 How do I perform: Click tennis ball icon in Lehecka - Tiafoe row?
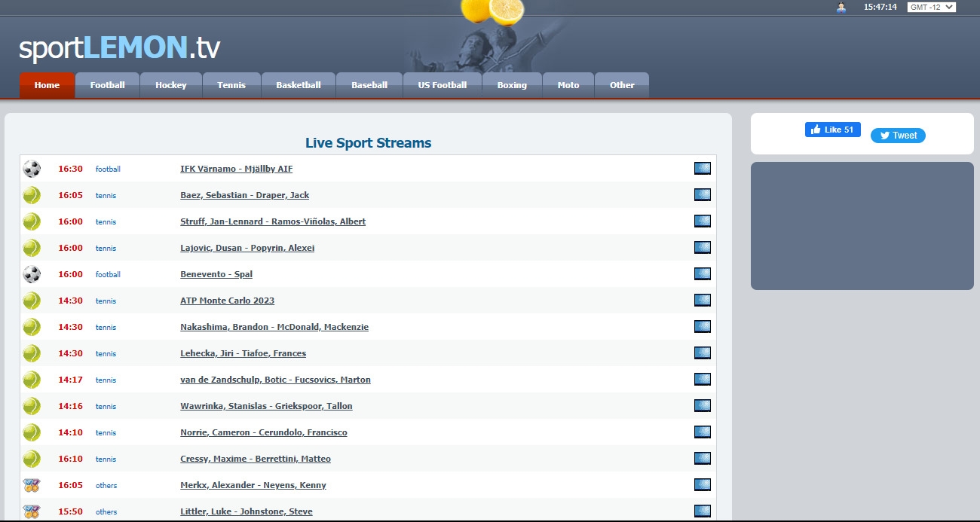coord(32,353)
